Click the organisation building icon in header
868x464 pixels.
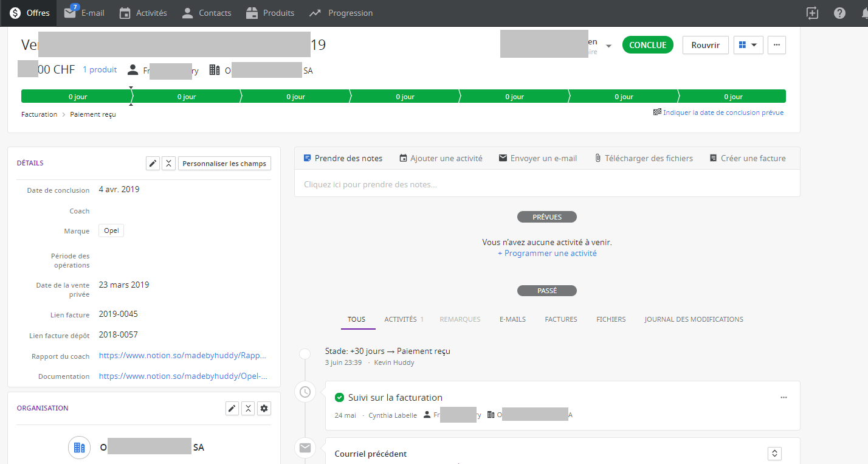coord(214,70)
